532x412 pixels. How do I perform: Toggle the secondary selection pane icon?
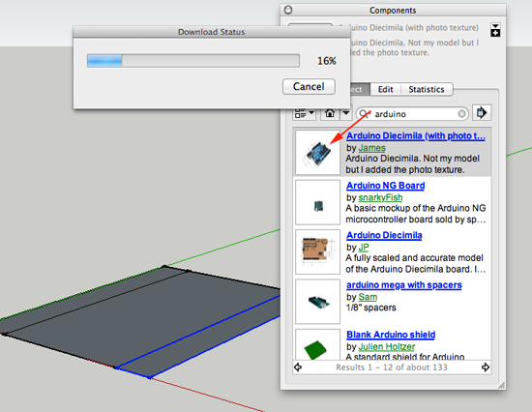(x=495, y=30)
